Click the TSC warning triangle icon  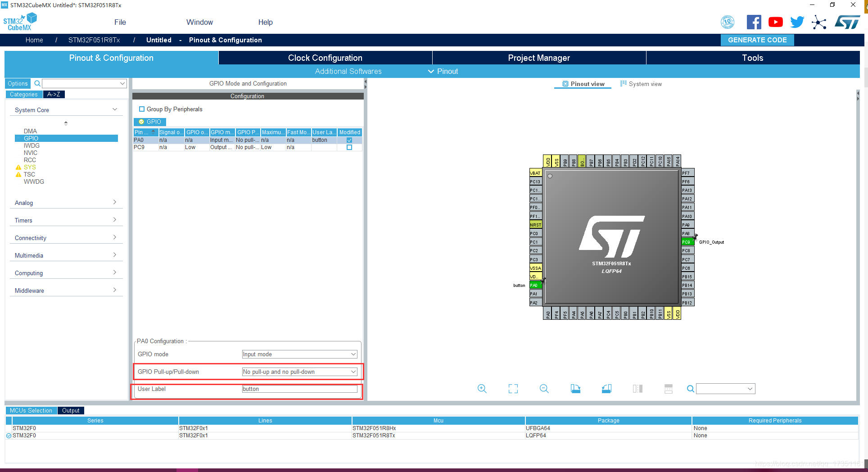(x=18, y=174)
